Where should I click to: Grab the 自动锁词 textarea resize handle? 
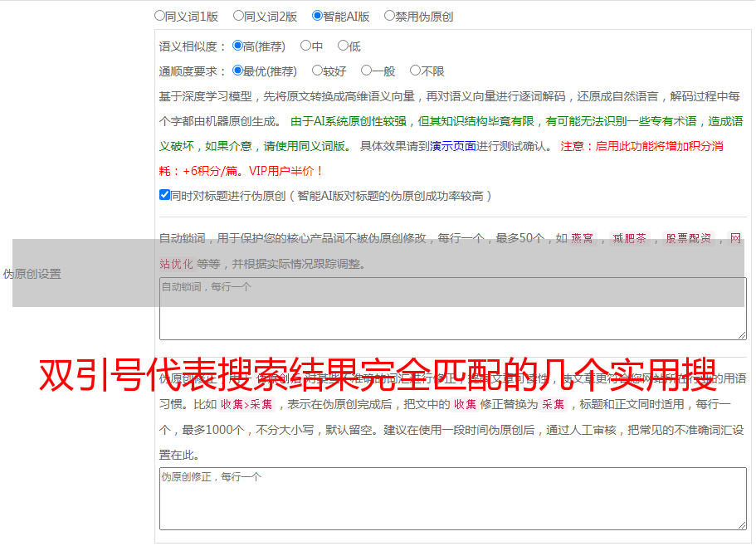click(742, 335)
